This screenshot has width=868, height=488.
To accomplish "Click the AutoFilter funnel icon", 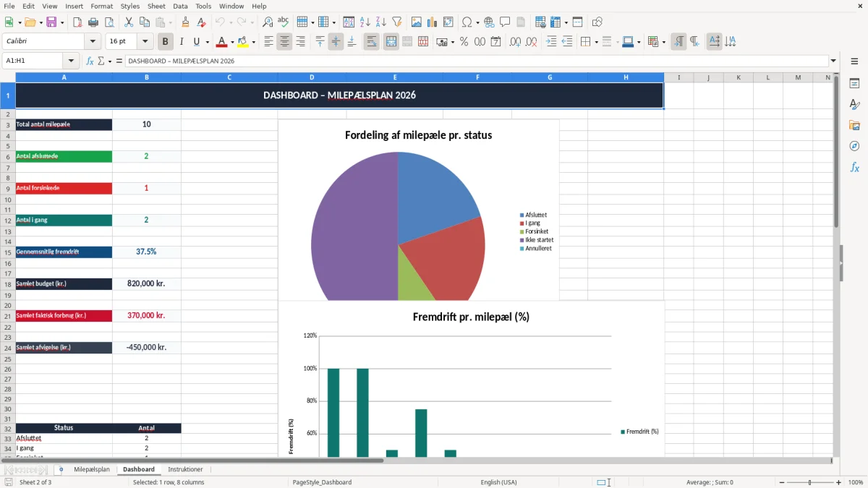I will tap(396, 22).
